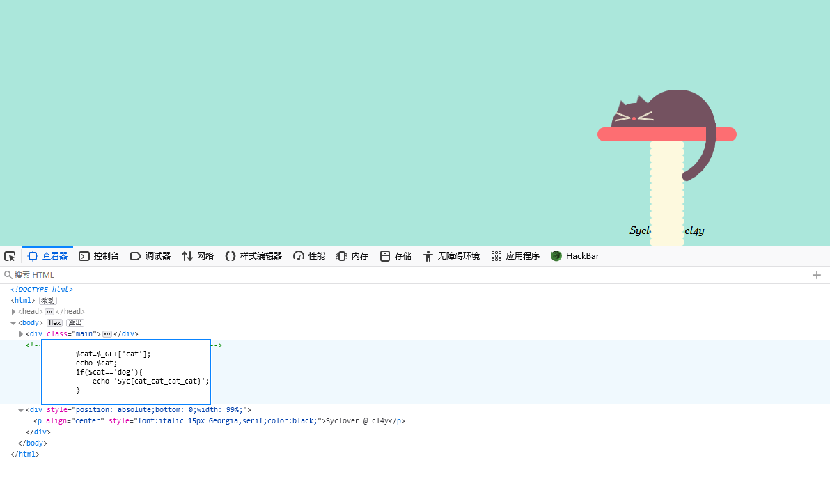The image size is (830, 504).
Task: Click the 溢出 overflow badge on body
Action: [x=75, y=323]
